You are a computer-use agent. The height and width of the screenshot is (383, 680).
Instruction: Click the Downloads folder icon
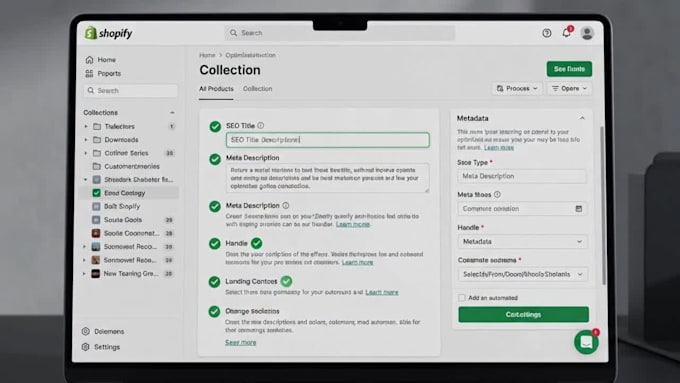click(97, 140)
